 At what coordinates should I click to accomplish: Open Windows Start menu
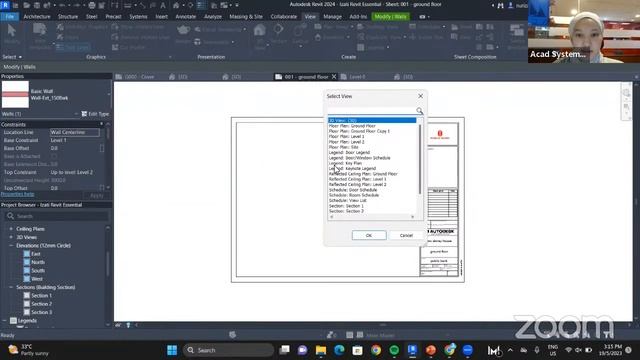pyautogui.click(x=172, y=350)
